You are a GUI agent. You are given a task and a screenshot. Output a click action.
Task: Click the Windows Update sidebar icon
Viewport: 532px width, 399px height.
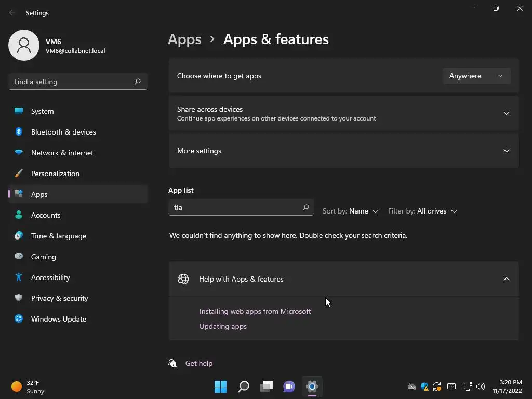(19, 319)
